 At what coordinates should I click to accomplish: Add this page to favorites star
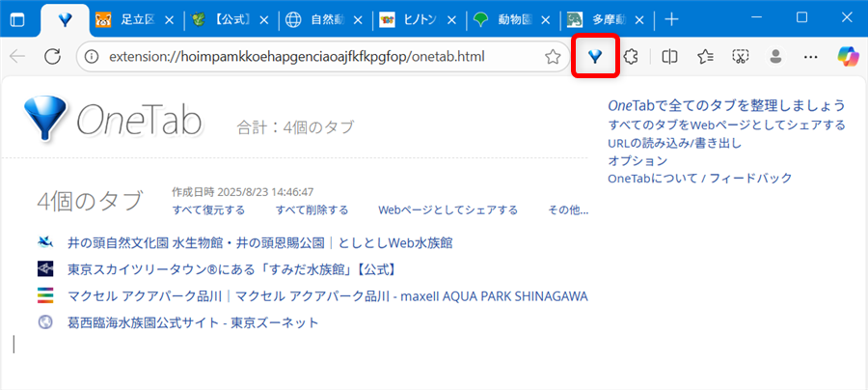tap(553, 57)
